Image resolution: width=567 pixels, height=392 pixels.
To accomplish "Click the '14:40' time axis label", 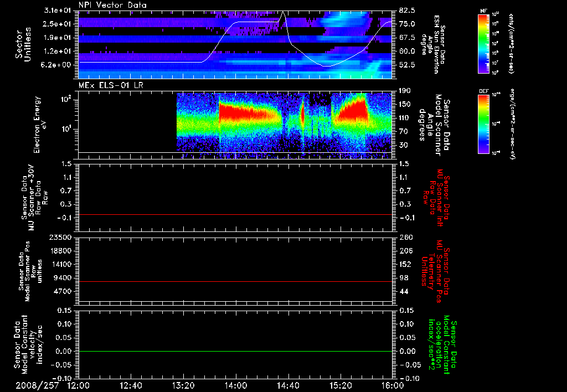I will (x=288, y=385).
